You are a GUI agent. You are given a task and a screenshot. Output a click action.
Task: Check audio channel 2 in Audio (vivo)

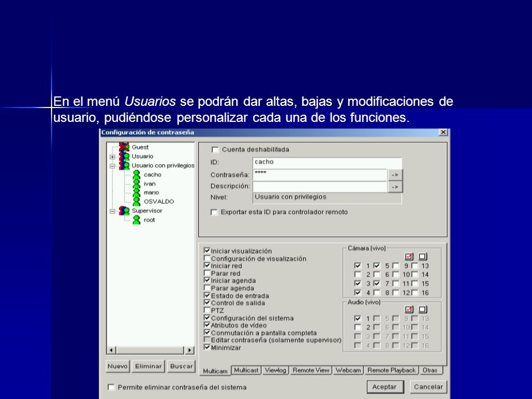coord(357,327)
